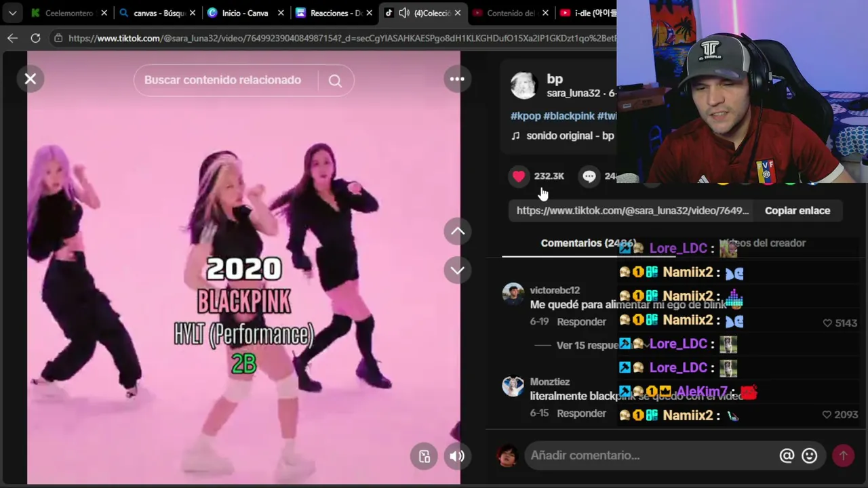
Task: Open the #blackpink hashtag link
Action: (x=569, y=117)
